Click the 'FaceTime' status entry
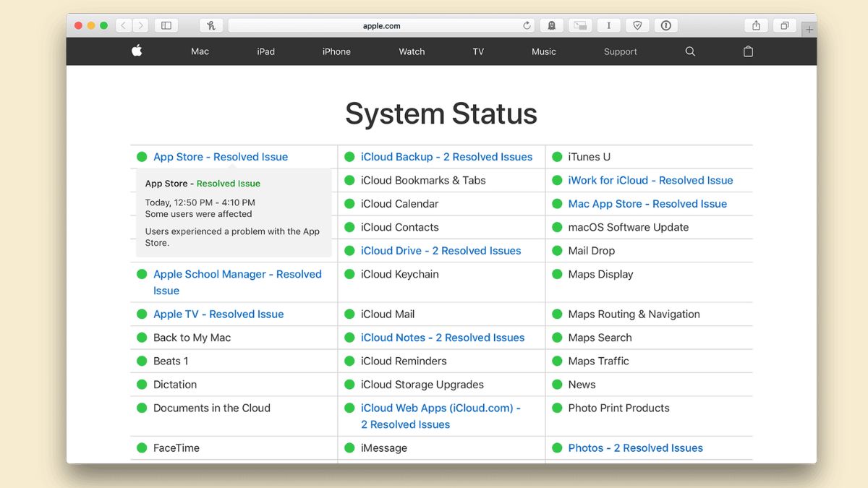868x488 pixels. (176, 448)
